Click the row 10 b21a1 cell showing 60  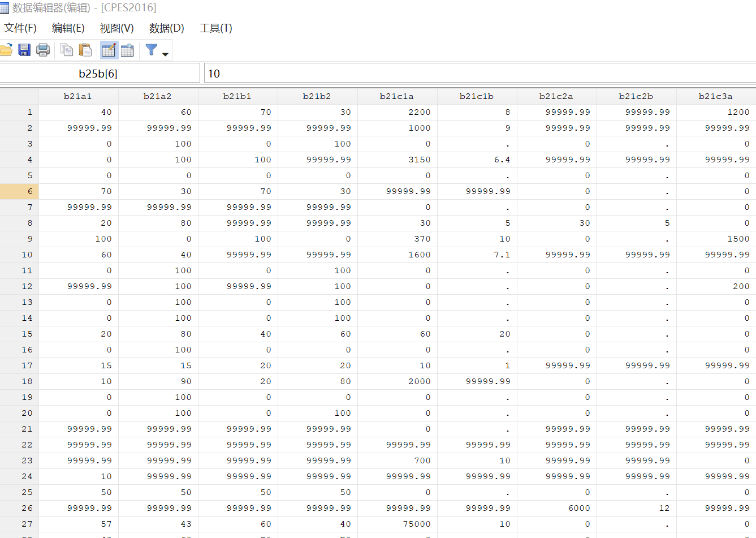[78, 255]
